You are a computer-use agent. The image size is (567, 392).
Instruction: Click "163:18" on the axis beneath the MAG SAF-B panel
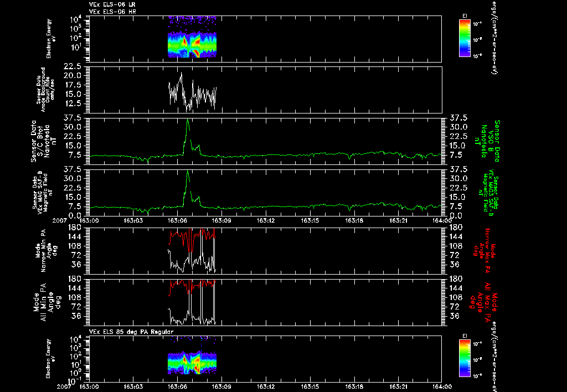tap(354, 220)
